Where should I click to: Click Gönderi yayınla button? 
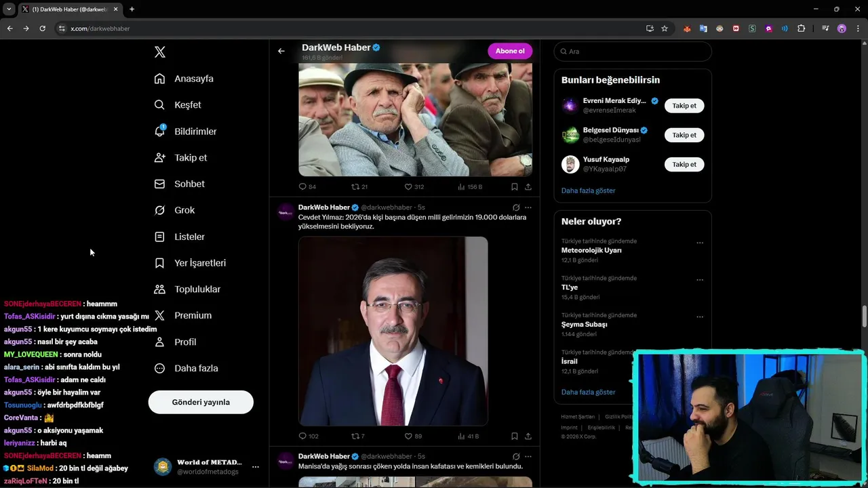tap(201, 402)
